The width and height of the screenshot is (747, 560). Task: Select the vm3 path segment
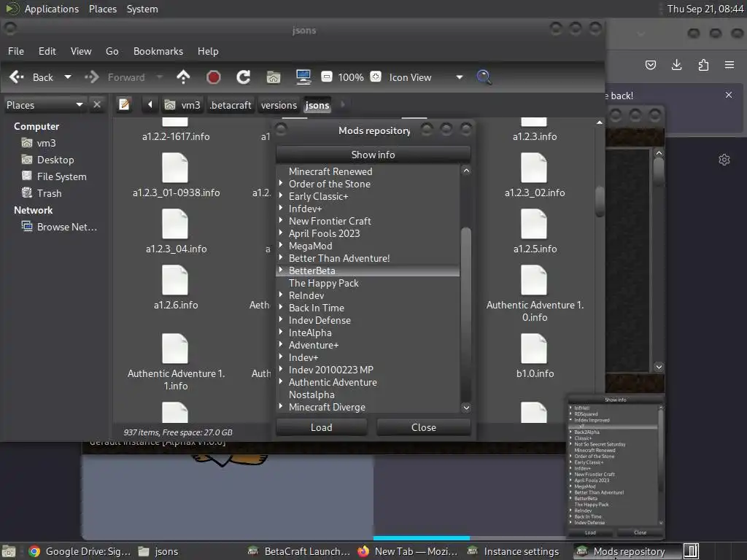pyautogui.click(x=182, y=105)
